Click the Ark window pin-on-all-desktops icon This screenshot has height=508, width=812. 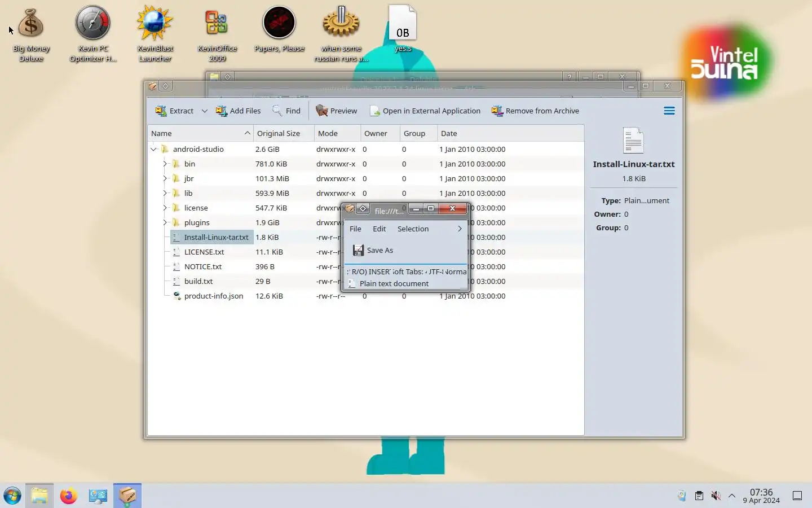165,86
